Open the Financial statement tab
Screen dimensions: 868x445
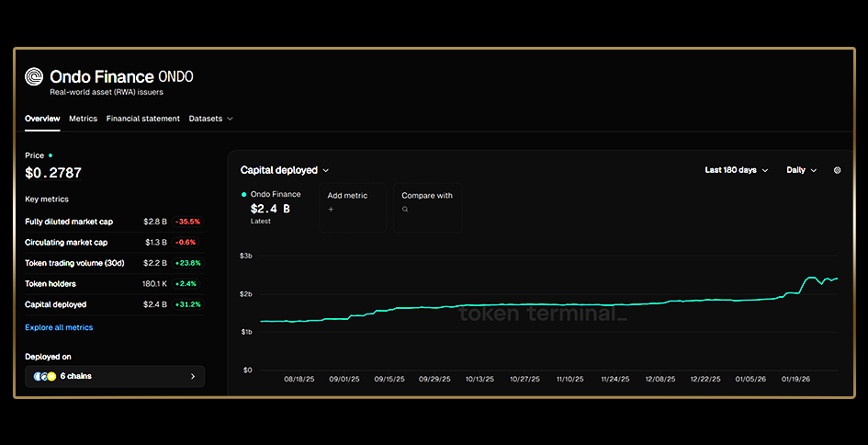pos(142,119)
